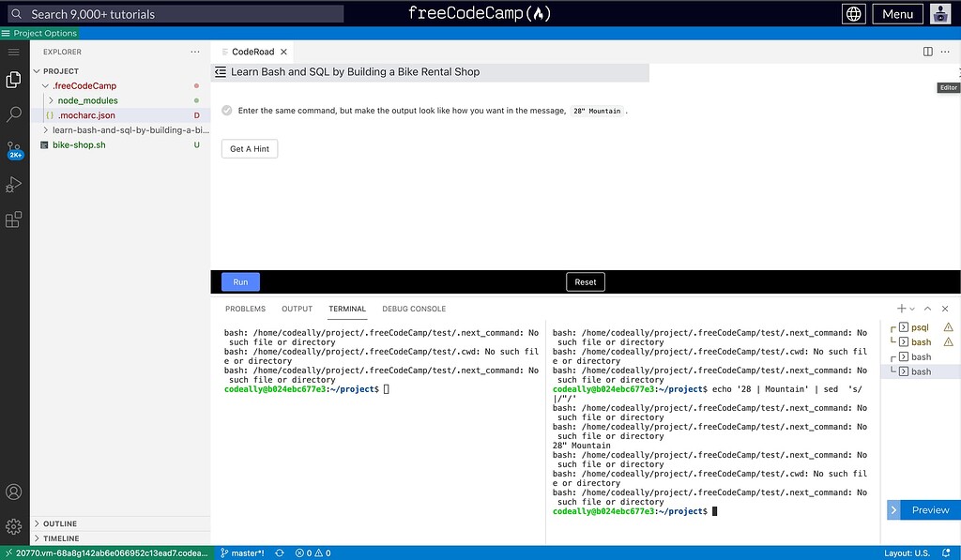This screenshot has width=961, height=560.
Task: Maximize the panel with the chevron-up toggle
Action: tap(927, 308)
